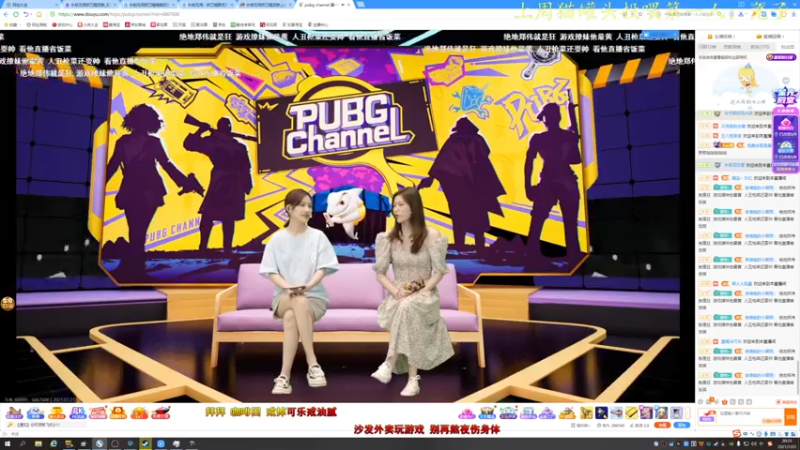Viewport: 800px width, 450px height.
Task: Click the blue button next to orange one
Action: (682, 425)
